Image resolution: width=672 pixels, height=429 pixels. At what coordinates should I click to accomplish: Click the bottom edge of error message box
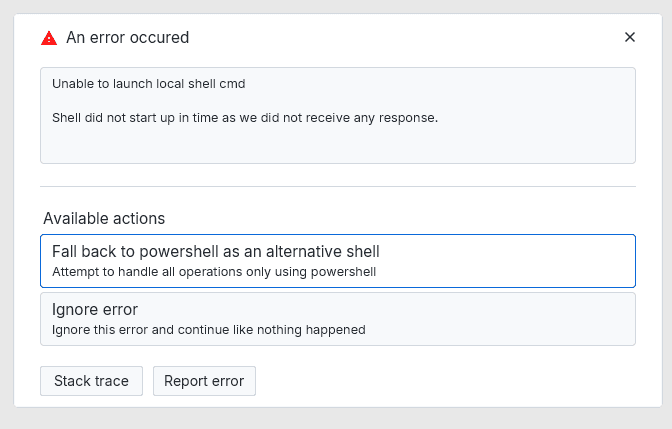(x=338, y=162)
